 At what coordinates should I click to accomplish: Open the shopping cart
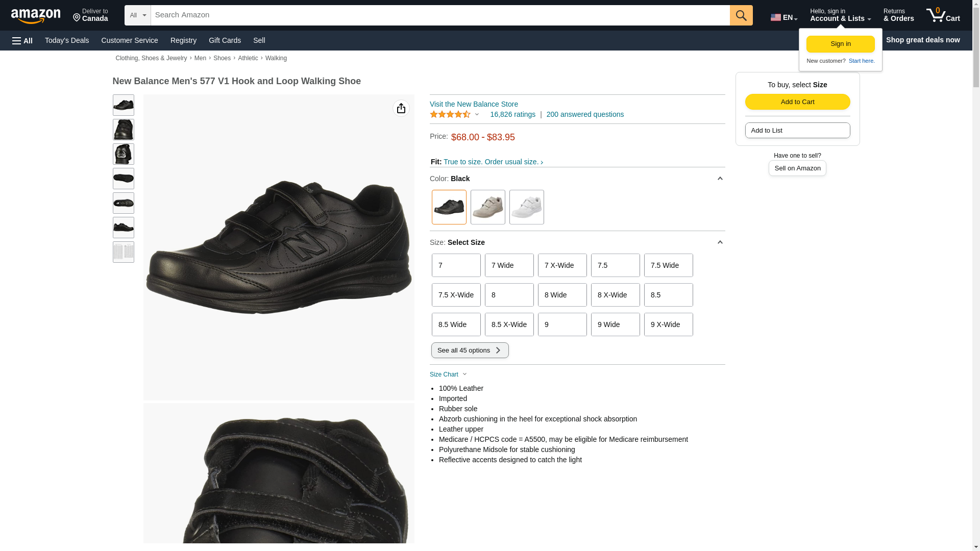[943, 15]
